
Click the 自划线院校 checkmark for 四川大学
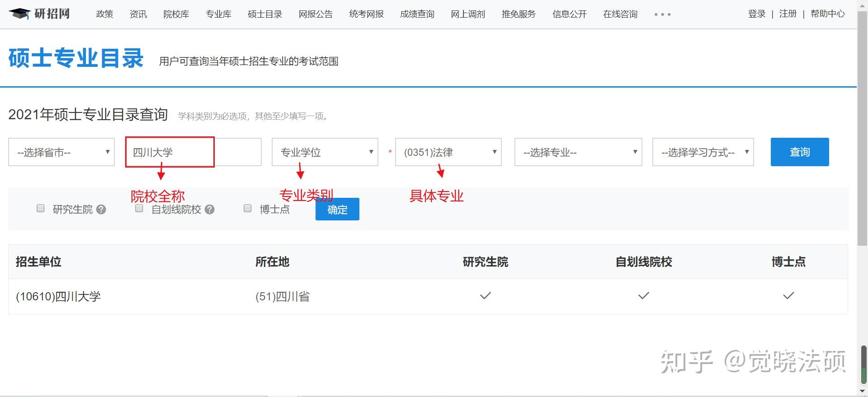click(644, 296)
